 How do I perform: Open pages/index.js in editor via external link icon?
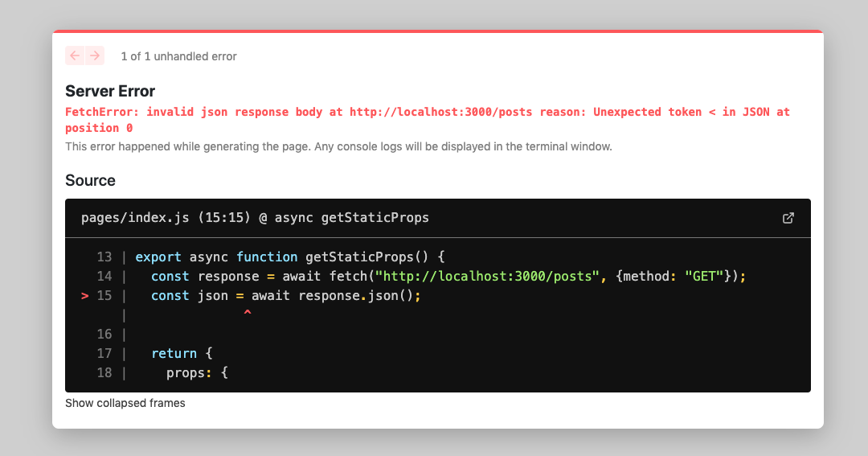click(x=788, y=218)
